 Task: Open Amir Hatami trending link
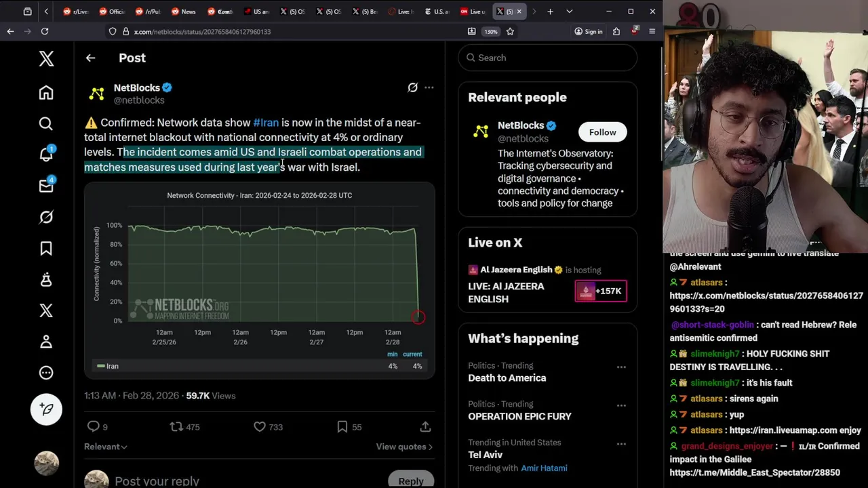click(x=544, y=468)
